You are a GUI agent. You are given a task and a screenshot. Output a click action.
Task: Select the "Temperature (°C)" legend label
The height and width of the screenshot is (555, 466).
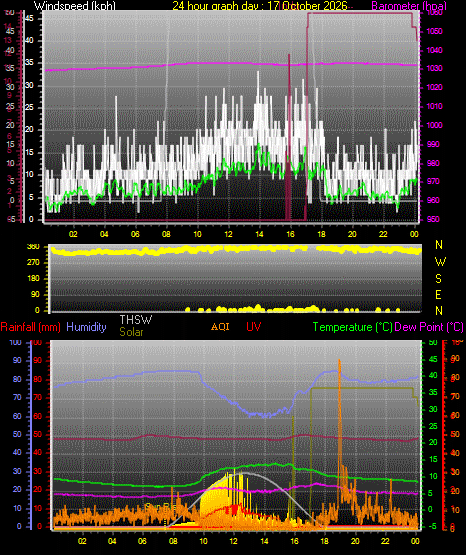352,327
